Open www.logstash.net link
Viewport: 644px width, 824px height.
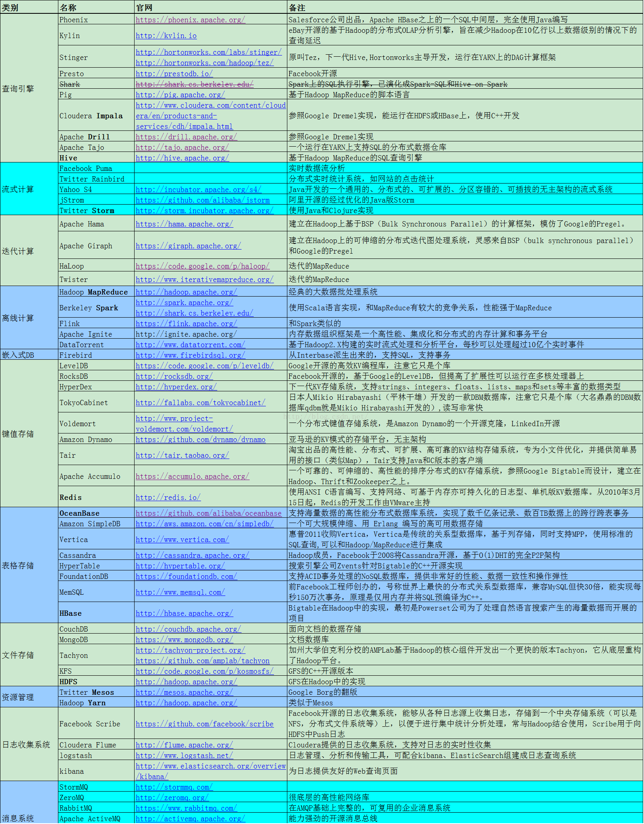coord(184,755)
